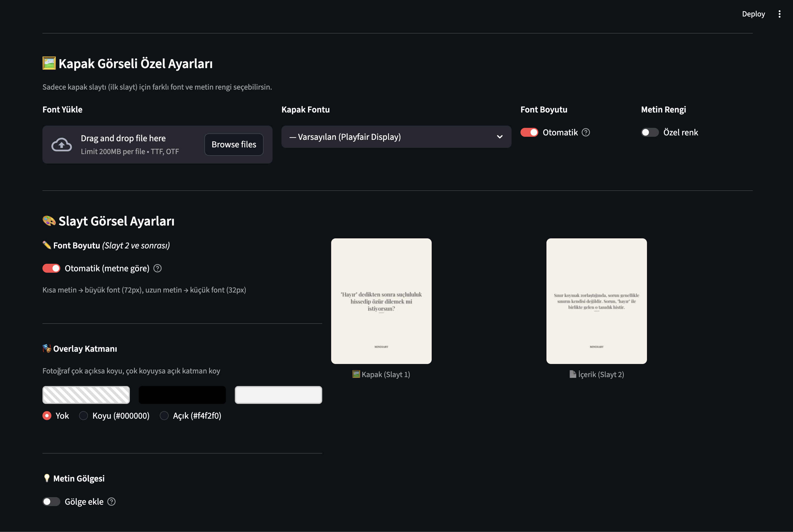The image size is (793, 532).
Task: Enable the Gölge ekle toggle
Action: pyautogui.click(x=51, y=502)
